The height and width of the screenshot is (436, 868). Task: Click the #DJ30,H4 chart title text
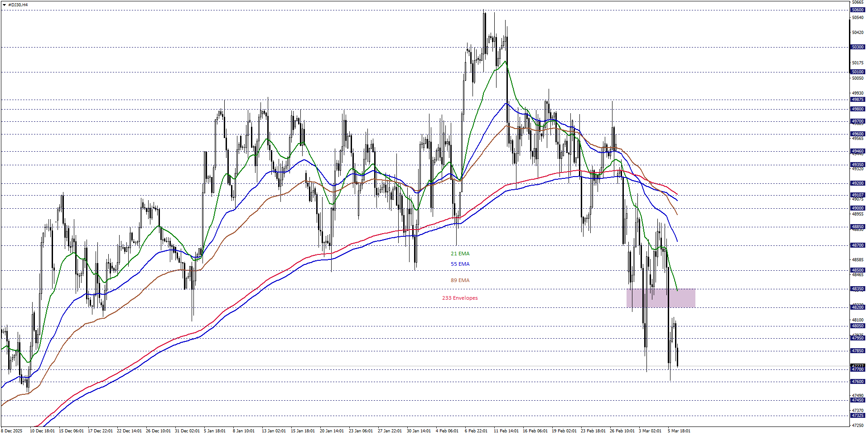coord(18,5)
